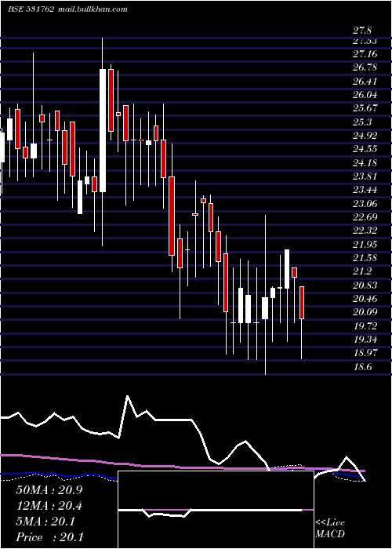392x549 pixels.
Task: Click the 5MA : 20.1 indicator text
Action: click(45, 522)
